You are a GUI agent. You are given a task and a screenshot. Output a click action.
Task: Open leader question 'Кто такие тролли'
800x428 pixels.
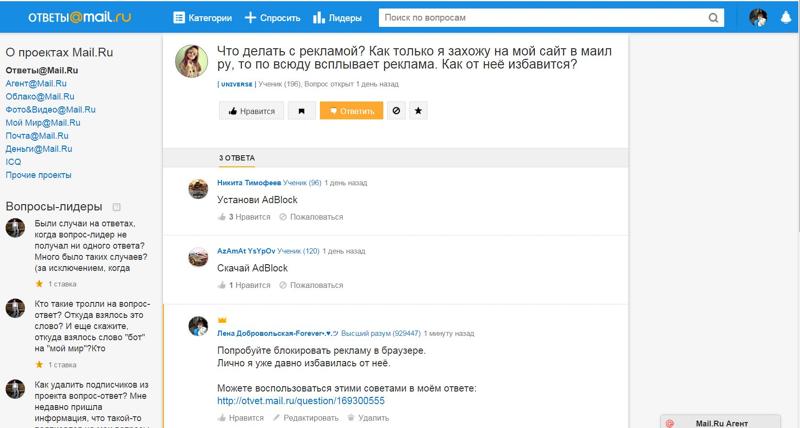(92, 326)
